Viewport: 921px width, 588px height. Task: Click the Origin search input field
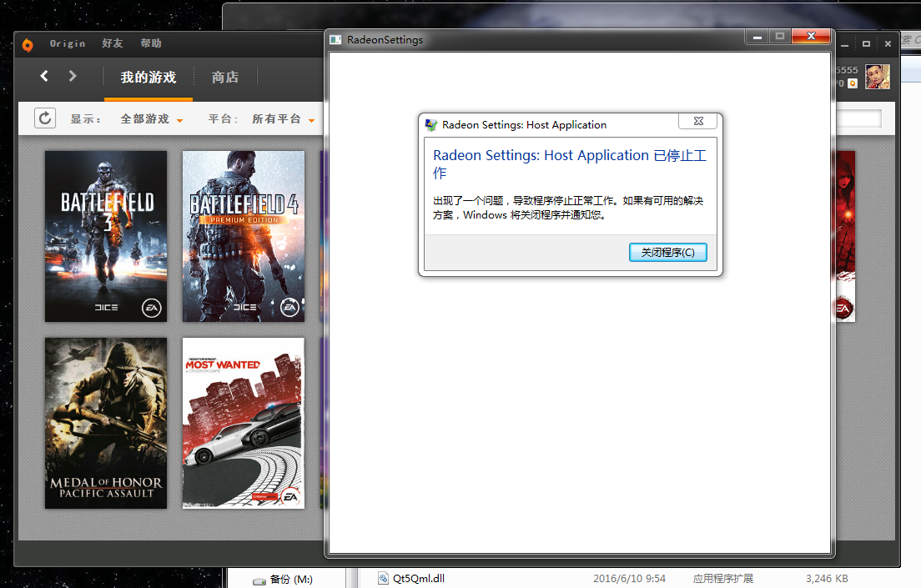[x=858, y=118]
